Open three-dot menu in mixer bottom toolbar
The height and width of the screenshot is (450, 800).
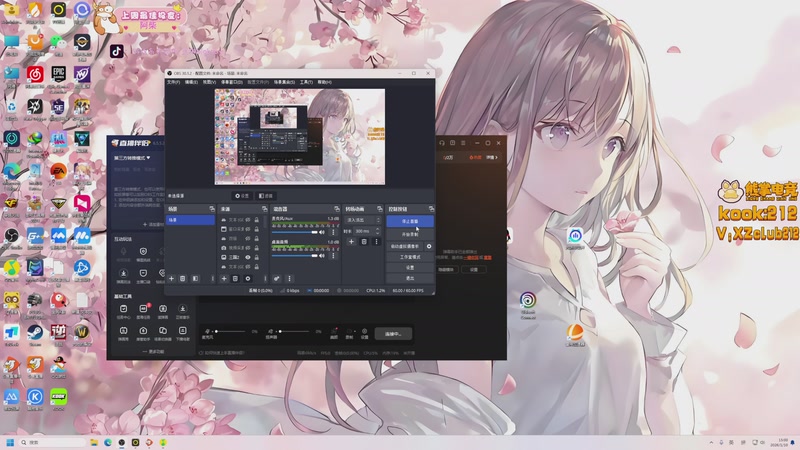289,279
